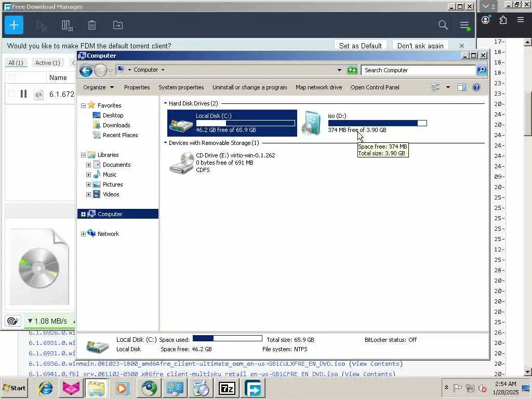Open the recent pages dropdown beside the forward button
The height and width of the screenshot is (399, 532).
click(110, 71)
